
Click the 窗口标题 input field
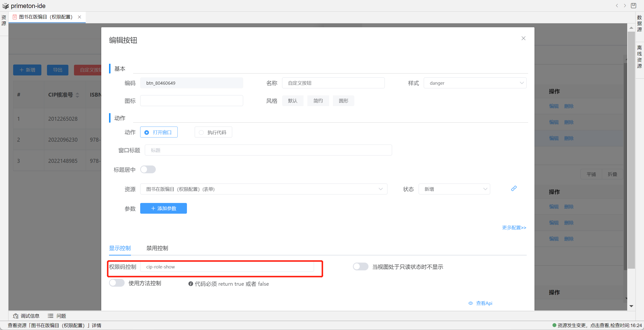268,150
